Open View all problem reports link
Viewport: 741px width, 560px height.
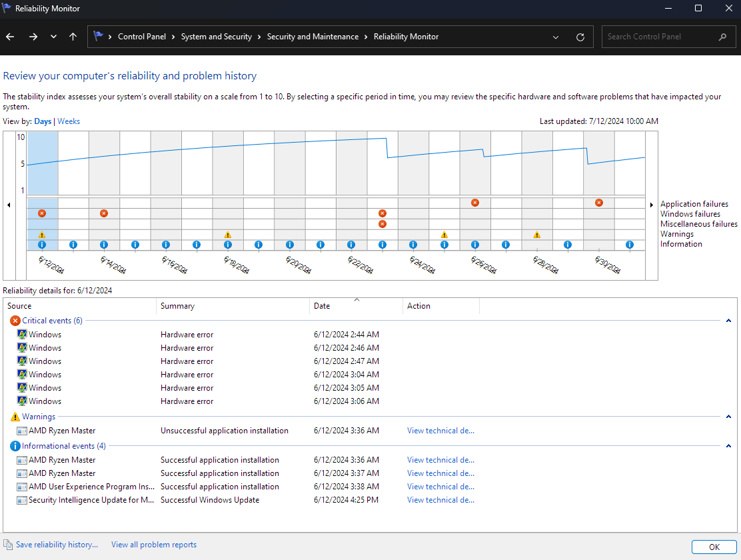click(x=154, y=545)
